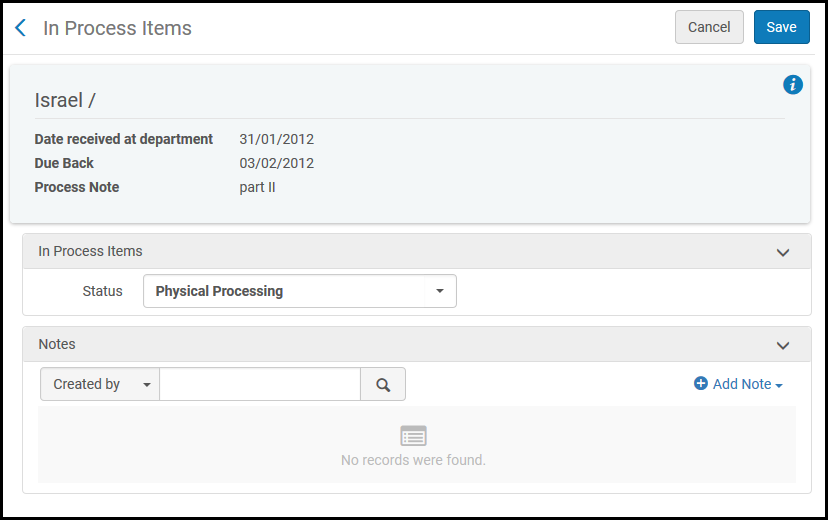Open the Created by filter dropdown
Screen dimensions: 828x520
click(99, 384)
